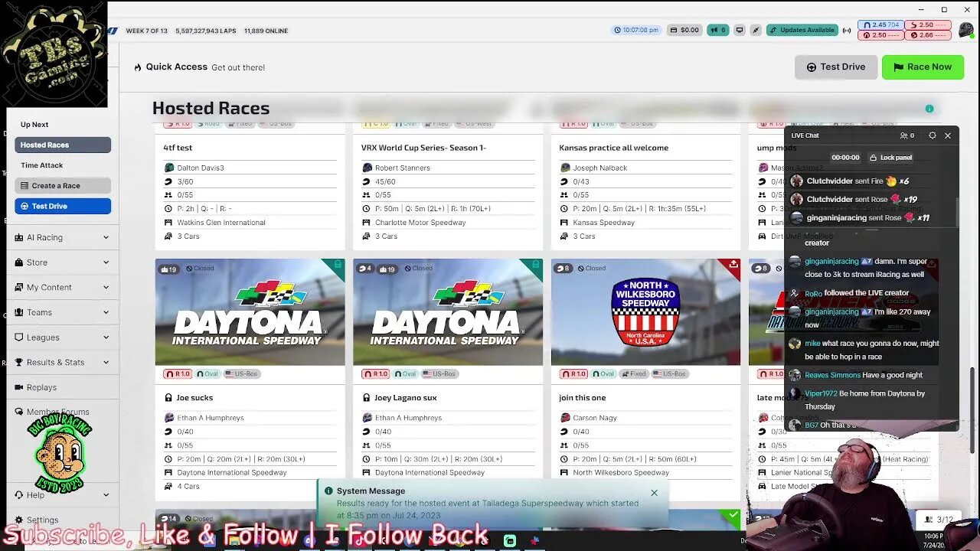Dismiss the System Message notification
The width and height of the screenshot is (980, 551).
(x=654, y=493)
